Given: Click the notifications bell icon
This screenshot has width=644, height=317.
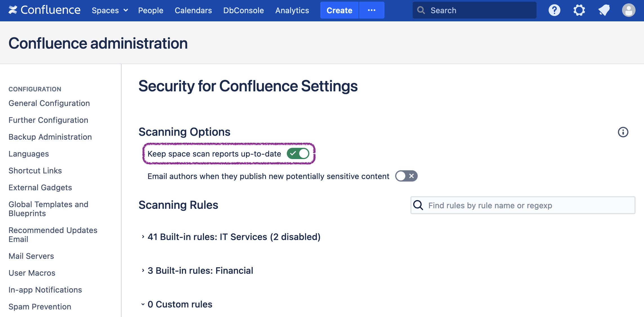Looking at the screenshot, I should (604, 10).
